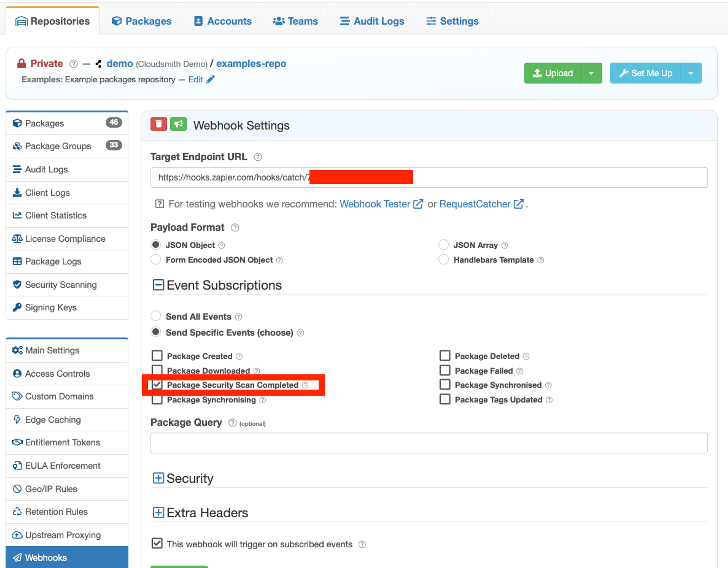Click pencil edit icon next to Edit
728x568 pixels.
click(x=211, y=79)
